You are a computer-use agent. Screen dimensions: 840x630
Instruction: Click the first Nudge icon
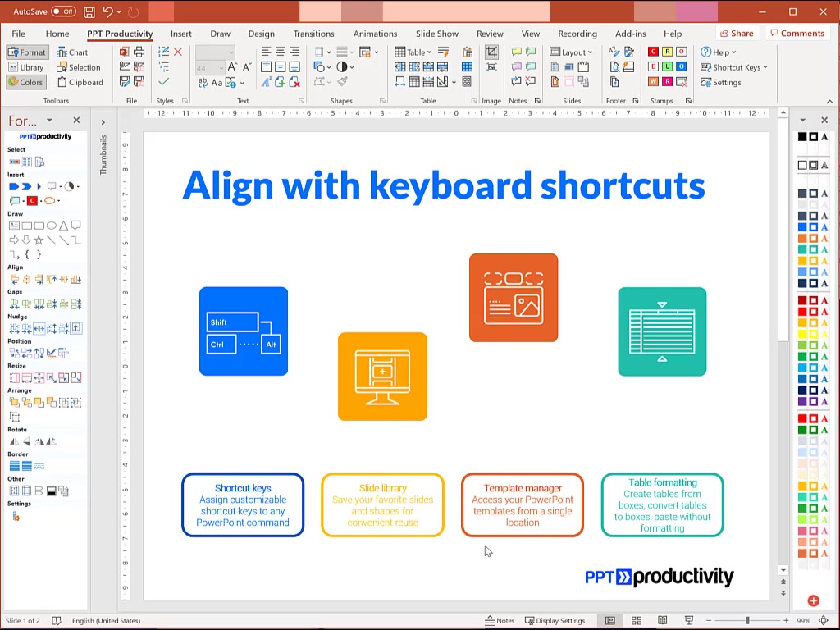point(14,328)
